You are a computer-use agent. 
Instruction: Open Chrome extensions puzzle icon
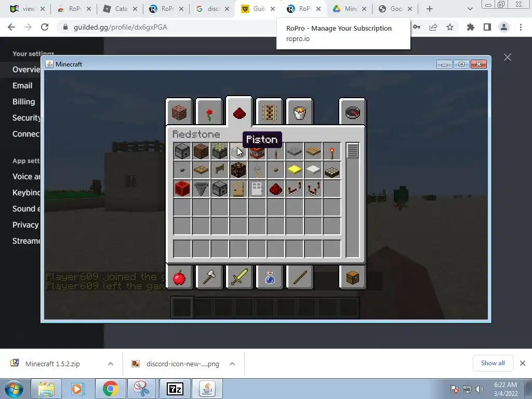[470, 27]
